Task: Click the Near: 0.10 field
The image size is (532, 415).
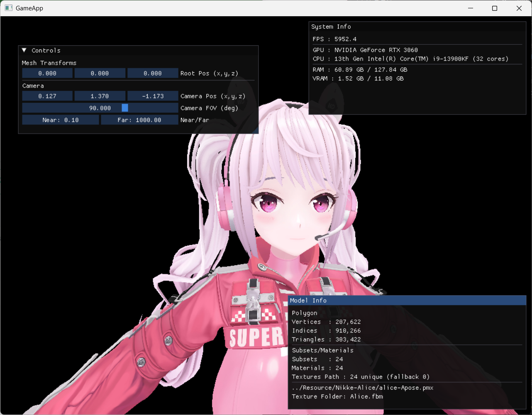Action: click(61, 120)
